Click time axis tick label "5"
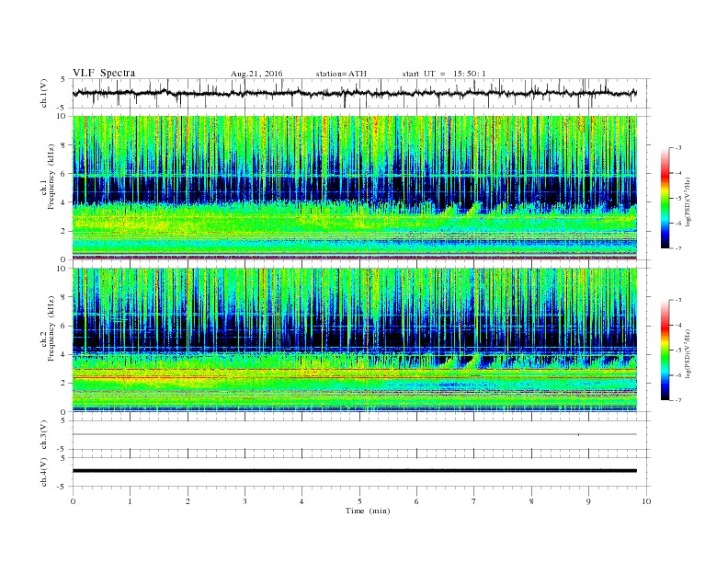Screen dimensions: 728x563 point(359,501)
